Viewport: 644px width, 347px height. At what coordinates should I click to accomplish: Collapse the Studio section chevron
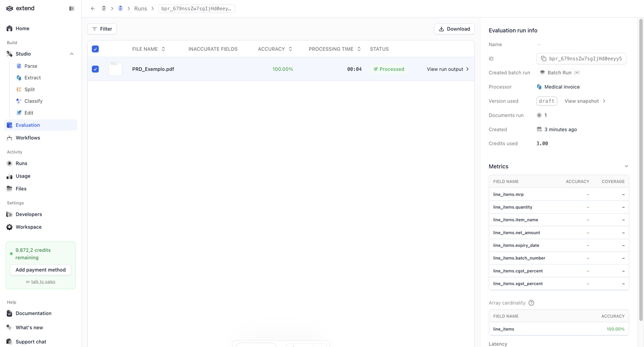tap(72, 54)
